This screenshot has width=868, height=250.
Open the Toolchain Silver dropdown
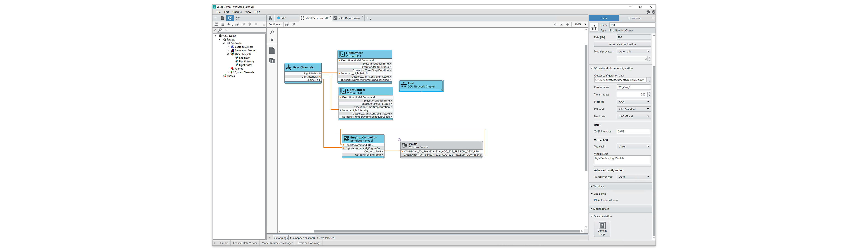pos(633,146)
